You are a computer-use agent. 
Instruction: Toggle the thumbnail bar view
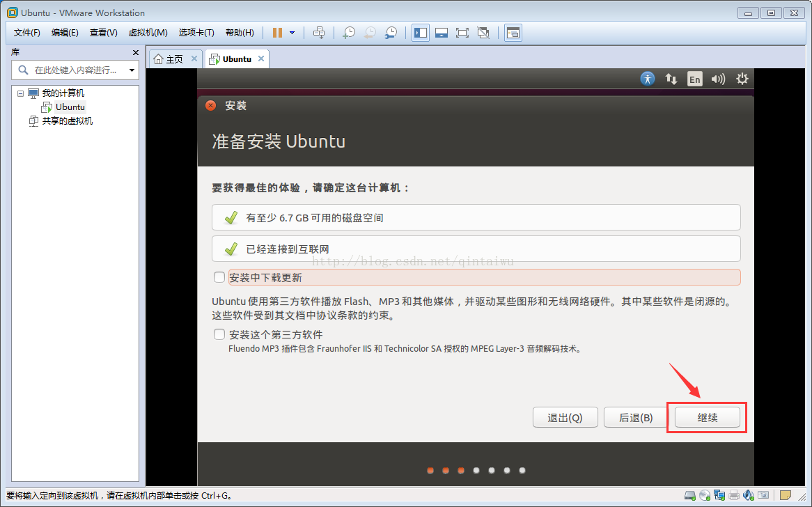click(442, 33)
